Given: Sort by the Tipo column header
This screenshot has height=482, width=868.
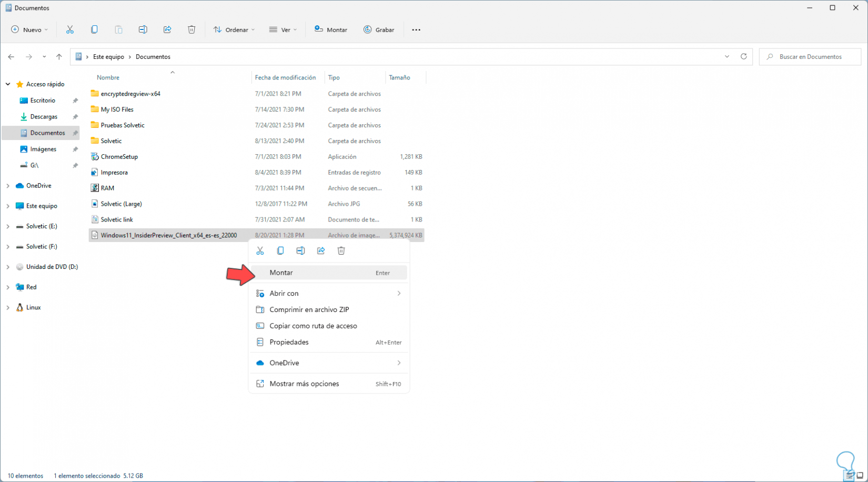Looking at the screenshot, I should [334, 77].
